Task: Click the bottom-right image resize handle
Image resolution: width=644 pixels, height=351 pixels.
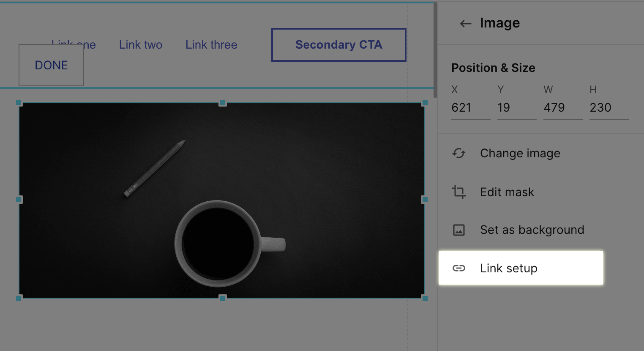Action: coord(425,299)
